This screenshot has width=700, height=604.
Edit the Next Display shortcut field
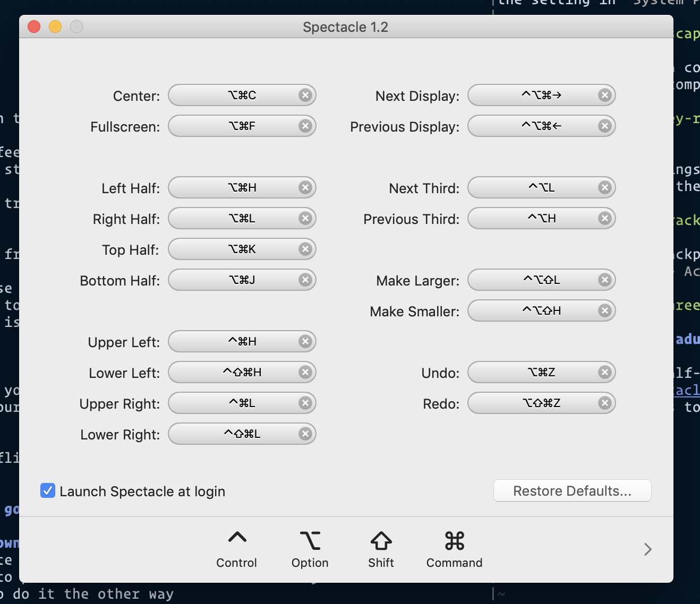pyautogui.click(x=542, y=95)
